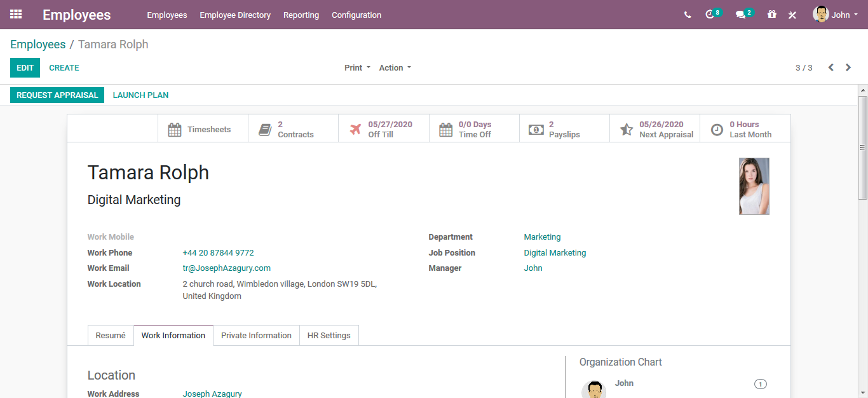Open conversations chat icon with badge 2

743,14
